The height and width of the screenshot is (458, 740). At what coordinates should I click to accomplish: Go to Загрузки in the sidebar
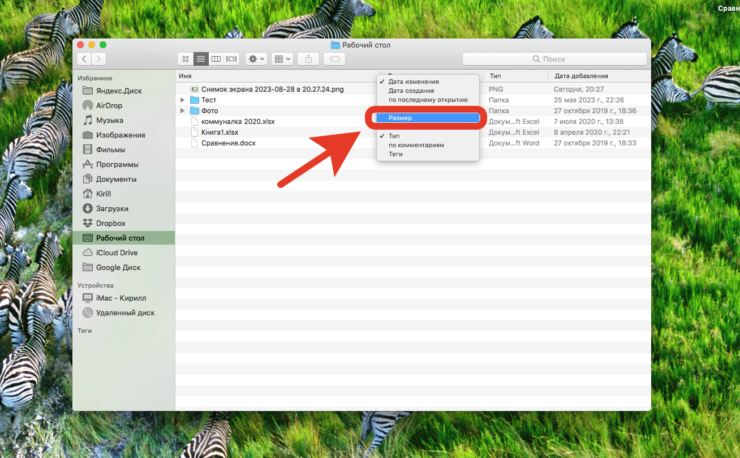coord(112,208)
